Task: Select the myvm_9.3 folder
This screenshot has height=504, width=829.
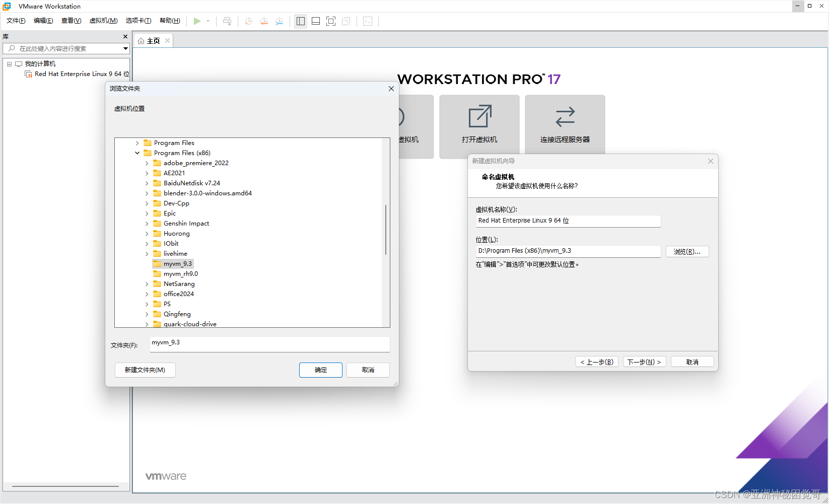Action: tap(172, 264)
